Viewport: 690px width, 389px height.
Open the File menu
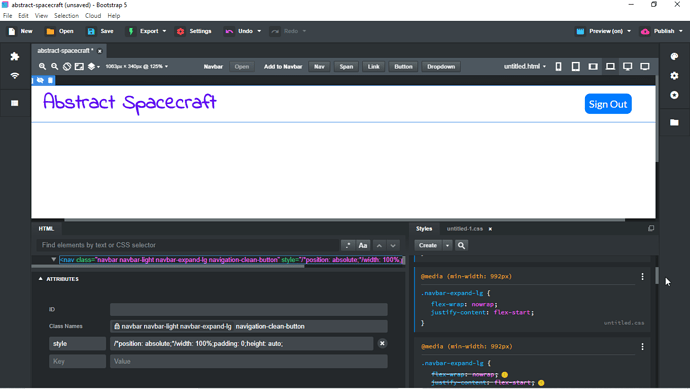click(7, 16)
